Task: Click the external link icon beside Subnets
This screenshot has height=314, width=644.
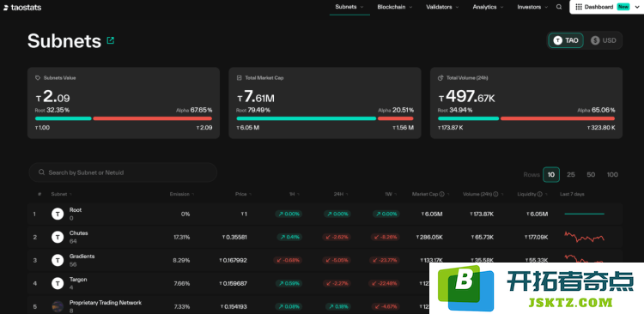Action: pyautogui.click(x=110, y=40)
